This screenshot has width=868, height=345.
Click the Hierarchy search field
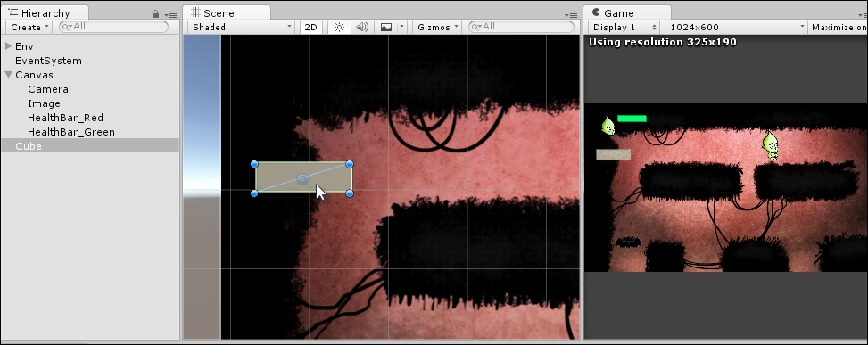tap(113, 27)
